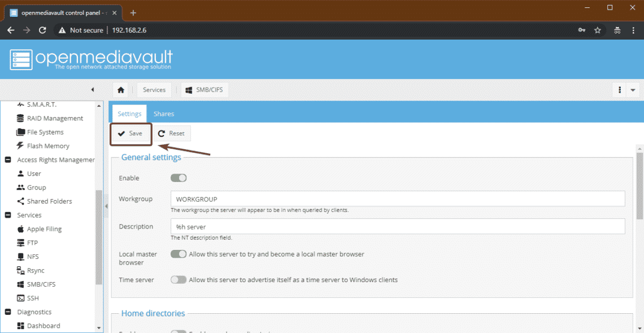Click the Not secure warning
The image size is (644, 333).
click(x=81, y=31)
